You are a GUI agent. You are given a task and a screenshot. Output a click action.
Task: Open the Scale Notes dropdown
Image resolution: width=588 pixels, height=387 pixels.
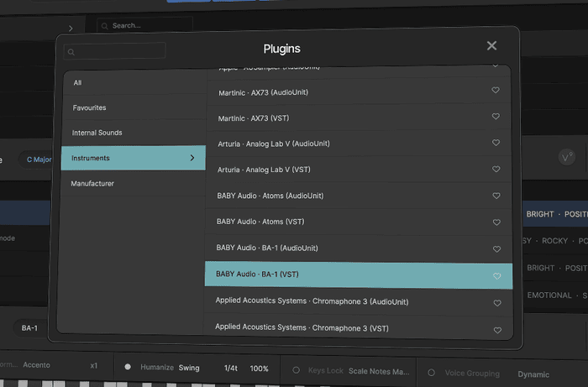[378, 371]
